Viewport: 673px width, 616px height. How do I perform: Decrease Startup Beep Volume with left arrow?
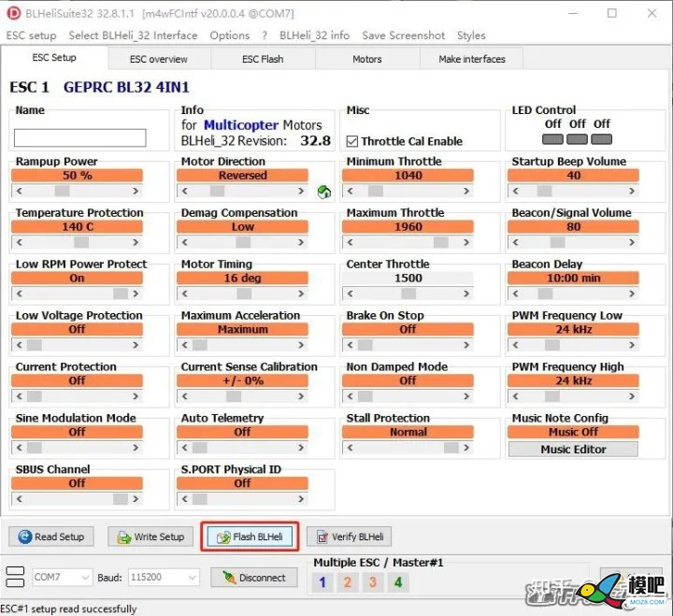click(515, 191)
